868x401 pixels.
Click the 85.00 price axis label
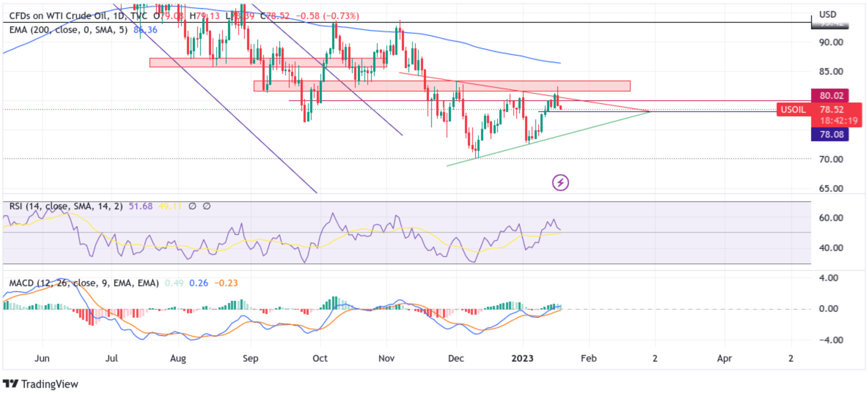pos(831,71)
